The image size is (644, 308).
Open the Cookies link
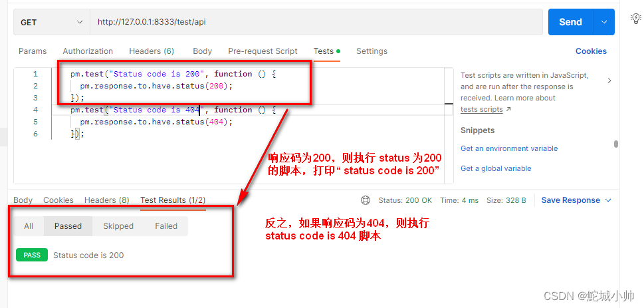[x=591, y=51]
